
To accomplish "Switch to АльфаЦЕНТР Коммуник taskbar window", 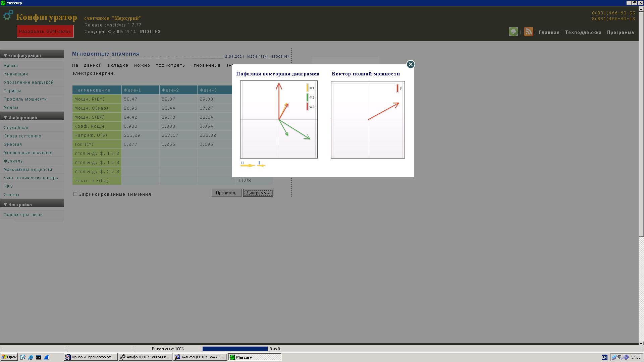I will click(145, 357).
